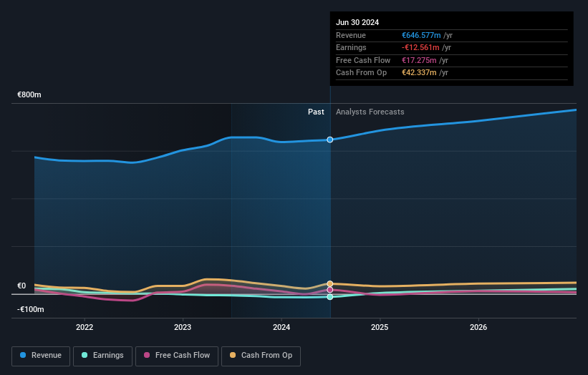The height and width of the screenshot is (375, 588).
Task: Click the Earnings row label in tooltip
Action: click(x=351, y=47)
